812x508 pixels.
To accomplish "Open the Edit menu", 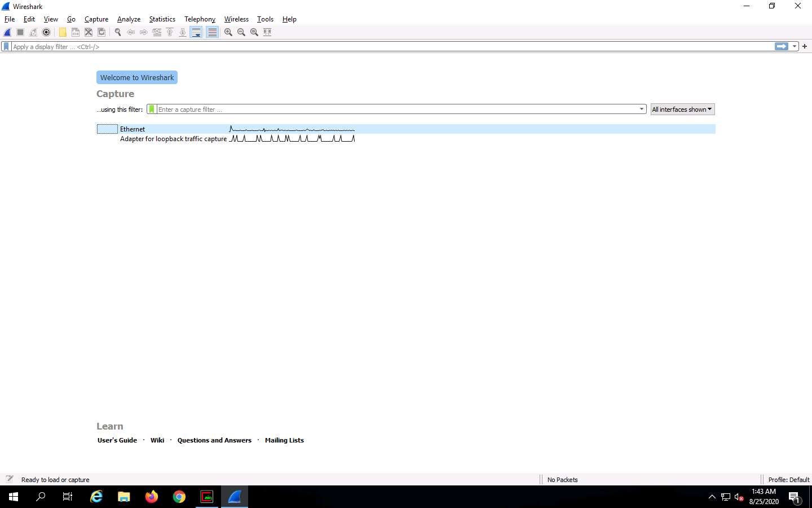I will pos(29,19).
